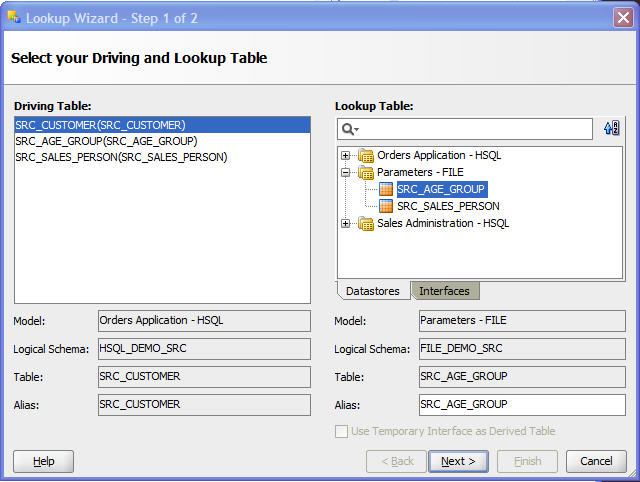Click the Sales Administration model folder icon

(x=366, y=223)
